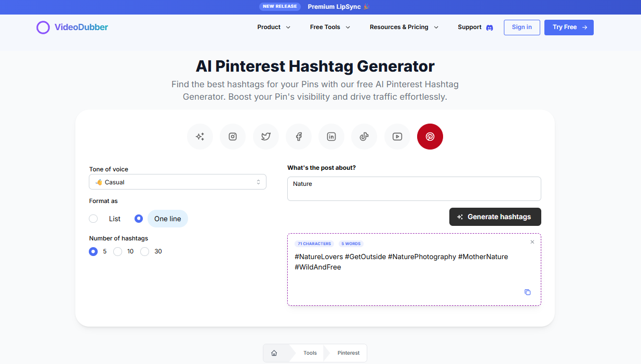The width and height of the screenshot is (641, 364).
Task: Click the Generate hashtags button
Action: pos(495,217)
